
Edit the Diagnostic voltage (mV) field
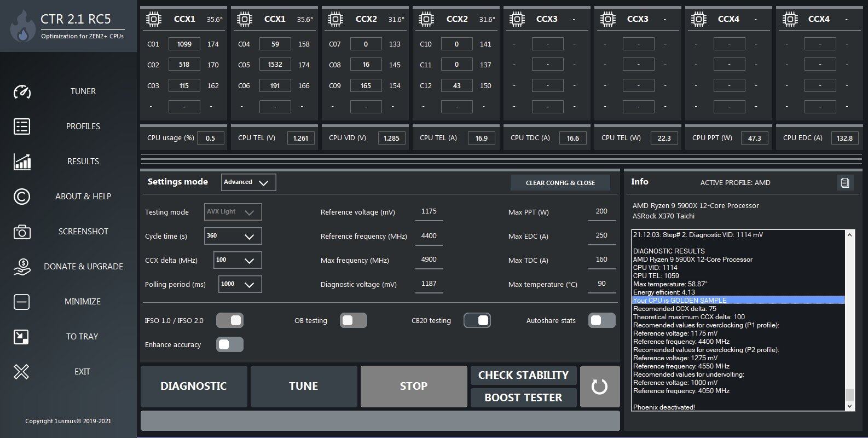[x=429, y=284]
